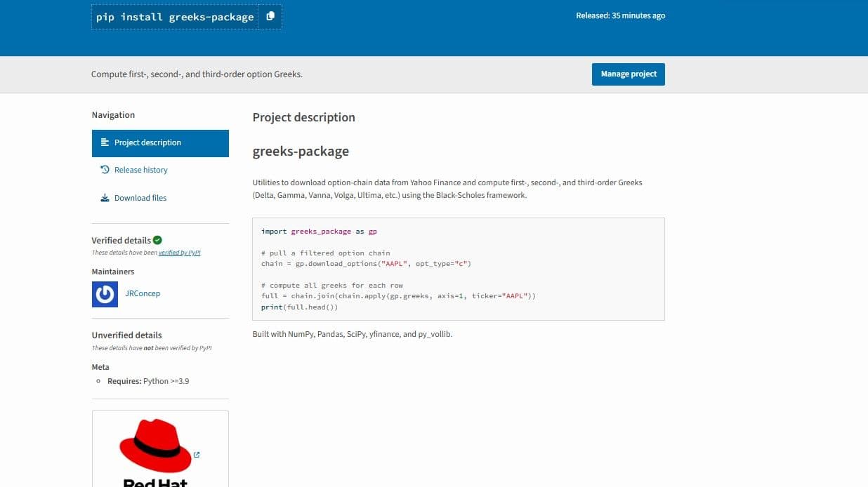Click the green verified checkmark next to Verified details
The image size is (868, 487).
click(x=156, y=239)
